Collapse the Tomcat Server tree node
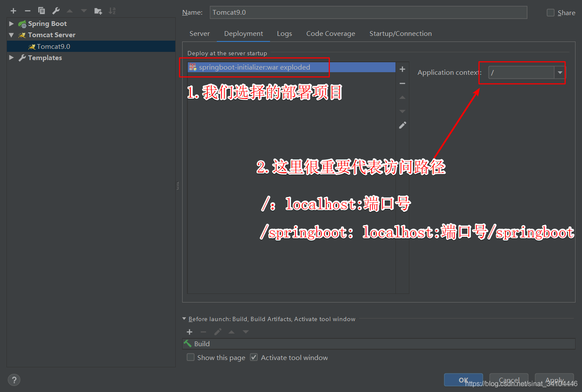This screenshot has width=582, height=392. 11,35
